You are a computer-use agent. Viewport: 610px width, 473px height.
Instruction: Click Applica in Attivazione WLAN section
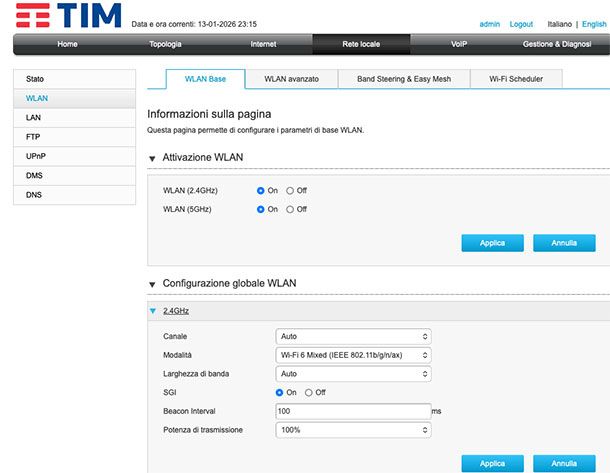point(493,243)
